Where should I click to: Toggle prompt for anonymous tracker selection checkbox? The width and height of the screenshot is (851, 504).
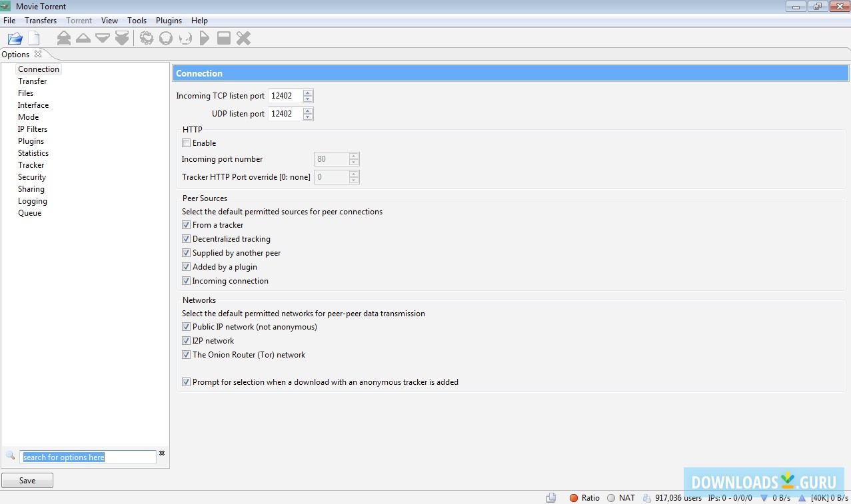[x=187, y=381]
